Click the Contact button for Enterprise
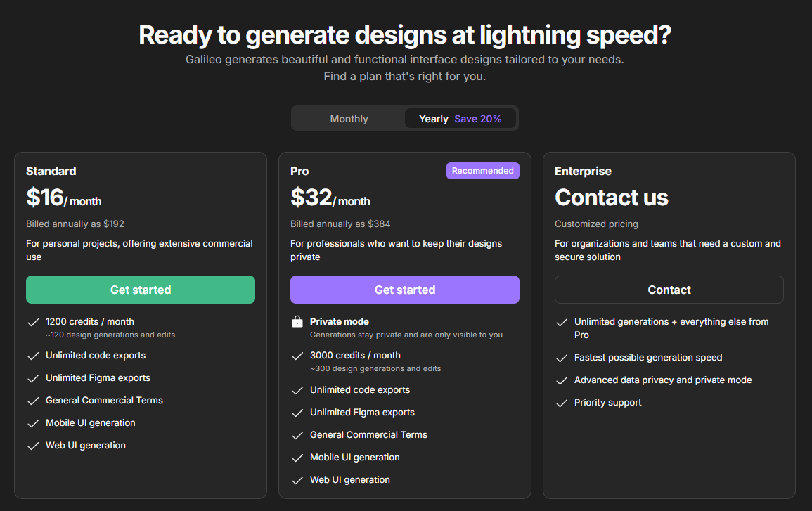The image size is (812, 511). pos(669,290)
